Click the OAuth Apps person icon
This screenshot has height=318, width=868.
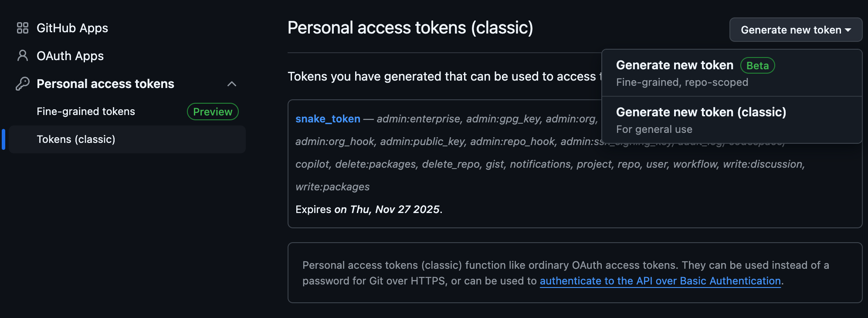click(23, 56)
